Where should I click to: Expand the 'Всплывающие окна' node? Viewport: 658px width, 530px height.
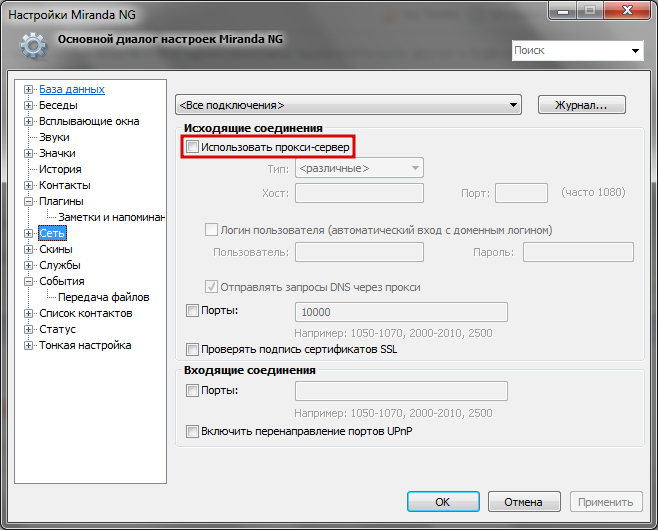coord(28,121)
